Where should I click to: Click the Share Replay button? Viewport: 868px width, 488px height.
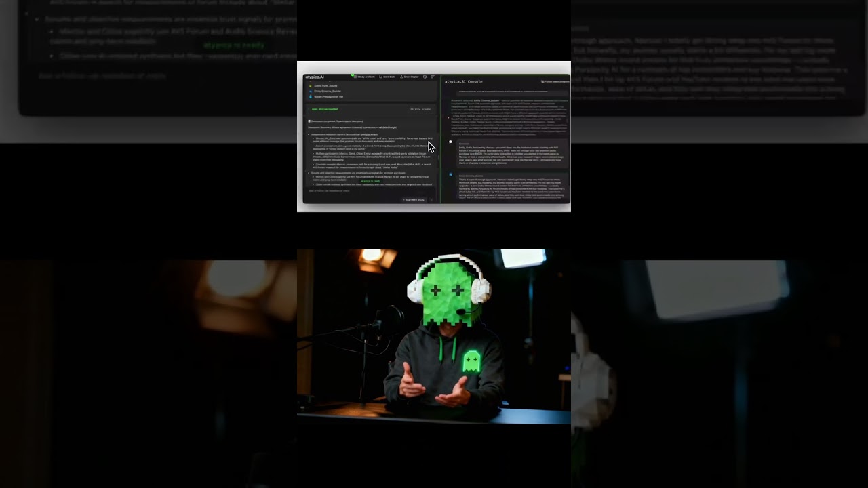[x=409, y=77]
